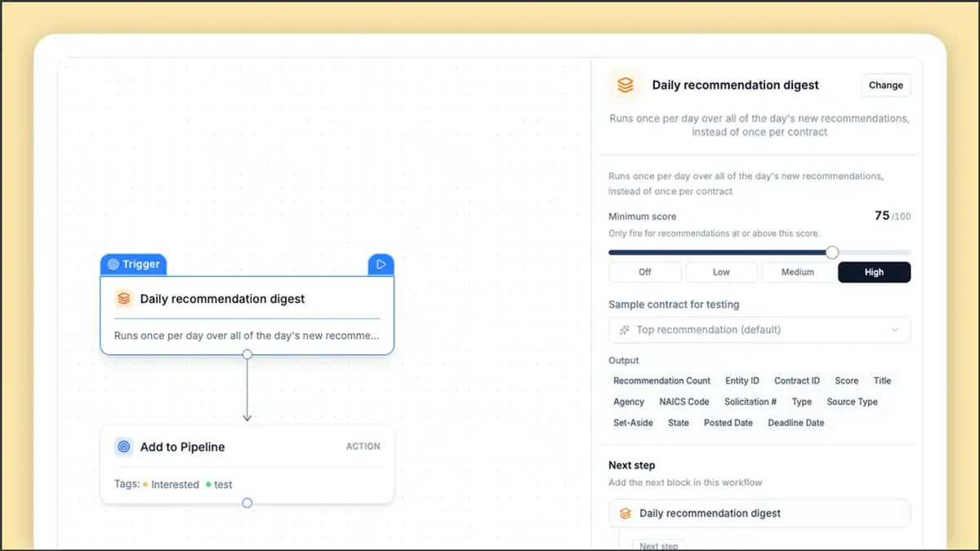Click the large digest icon in the panel header
Screen dimensions: 980x551
pos(626,85)
